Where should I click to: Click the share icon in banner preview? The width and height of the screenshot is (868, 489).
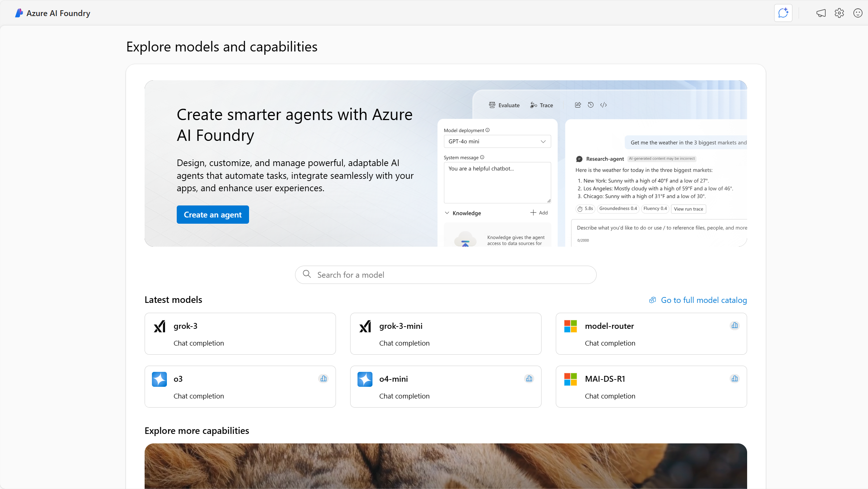click(x=578, y=105)
